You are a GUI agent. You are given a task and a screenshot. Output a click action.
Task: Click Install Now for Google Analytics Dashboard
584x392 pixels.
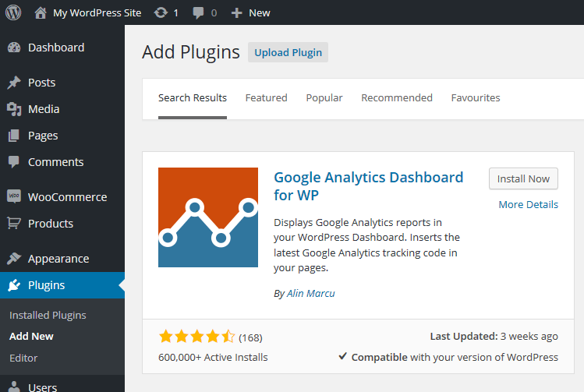(523, 178)
